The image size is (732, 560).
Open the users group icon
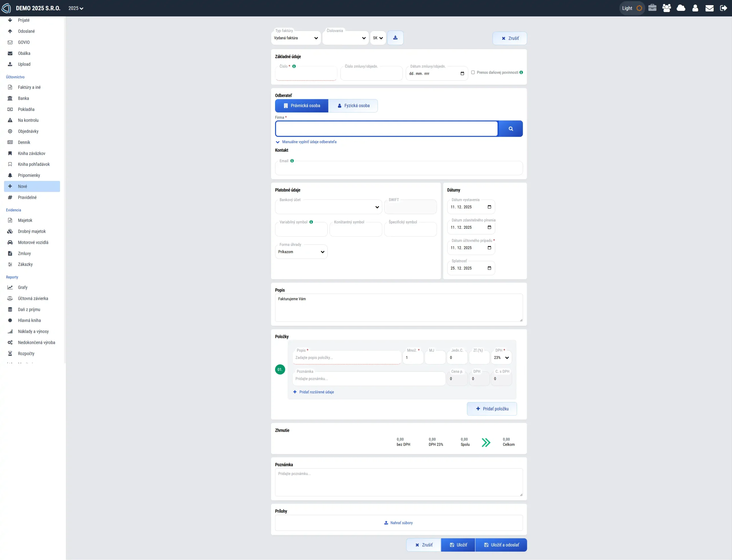coord(666,8)
